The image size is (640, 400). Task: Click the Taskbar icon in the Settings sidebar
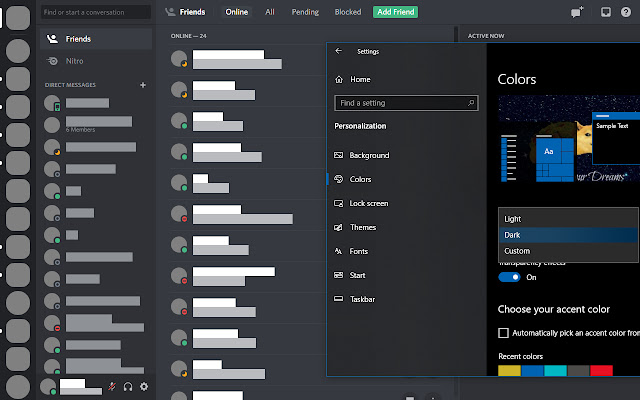[x=338, y=299]
